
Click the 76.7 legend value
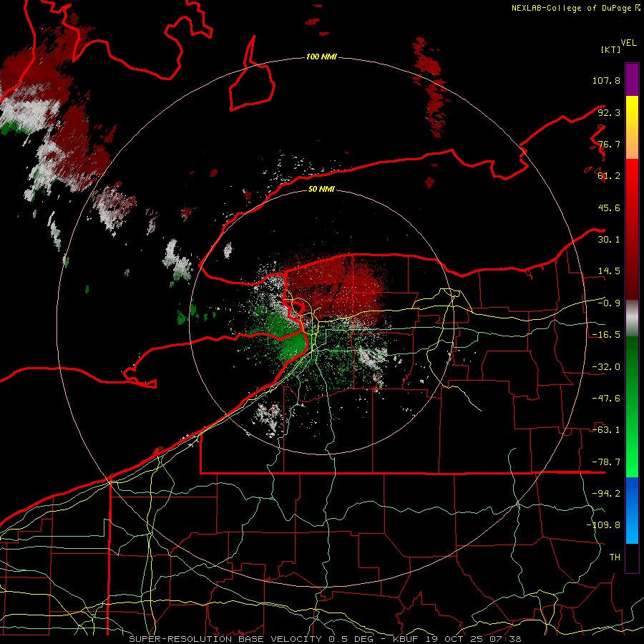(609, 144)
